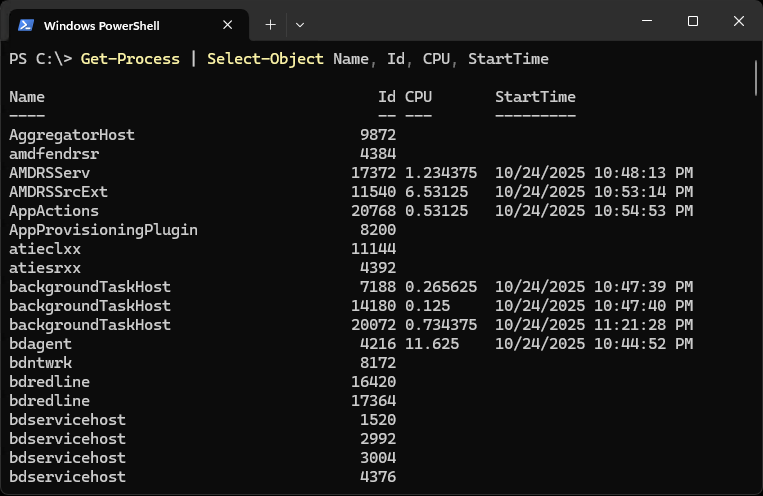Open the new tab profile dropdown chevron

pyautogui.click(x=300, y=25)
